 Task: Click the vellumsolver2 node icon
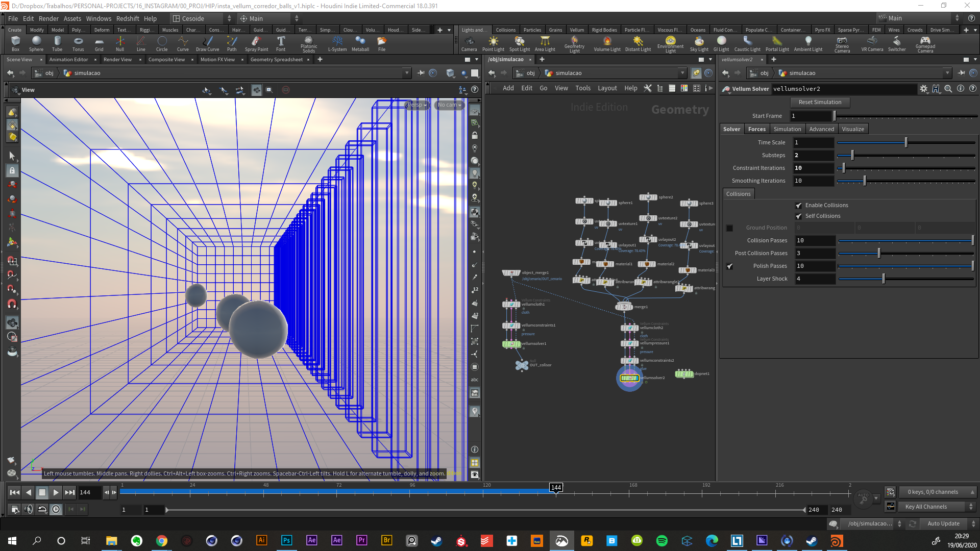point(629,378)
